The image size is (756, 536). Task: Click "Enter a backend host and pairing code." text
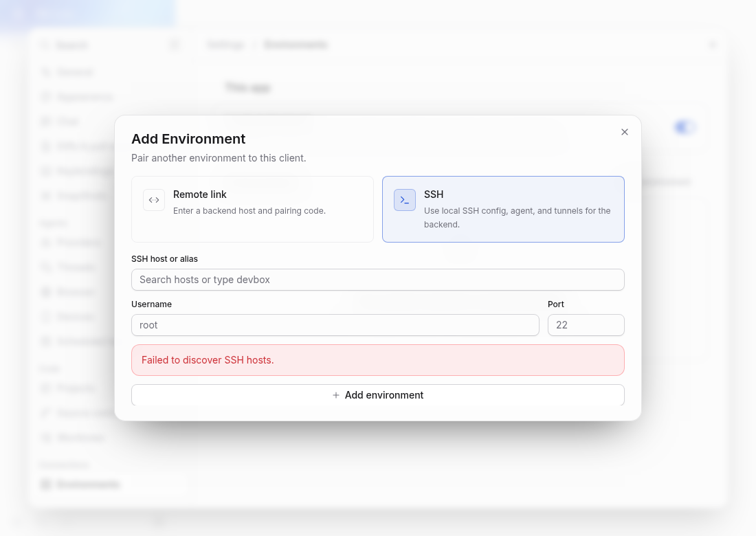249,211
